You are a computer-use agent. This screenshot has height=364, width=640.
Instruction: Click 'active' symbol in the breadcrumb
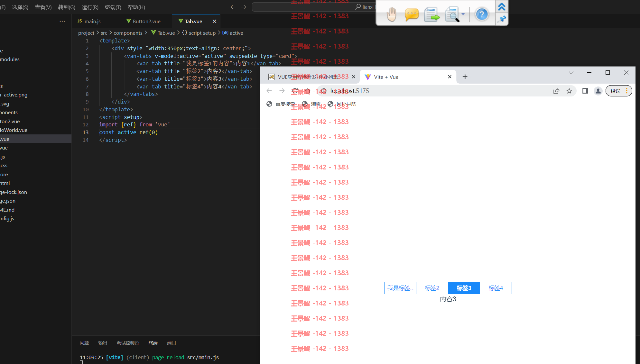236,33
